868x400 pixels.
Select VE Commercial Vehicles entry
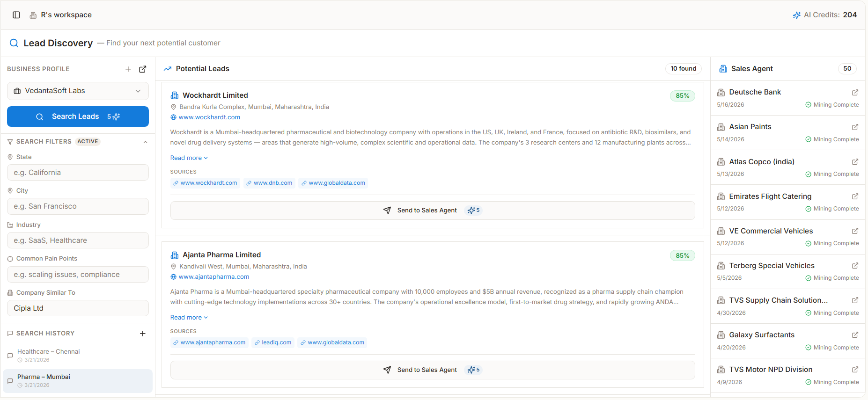tap(788, 237)
